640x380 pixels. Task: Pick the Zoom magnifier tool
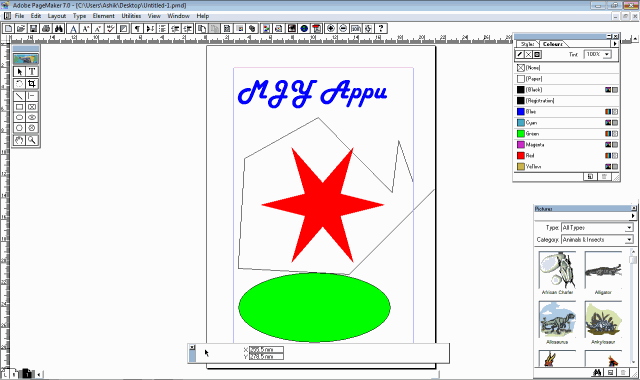32,140
